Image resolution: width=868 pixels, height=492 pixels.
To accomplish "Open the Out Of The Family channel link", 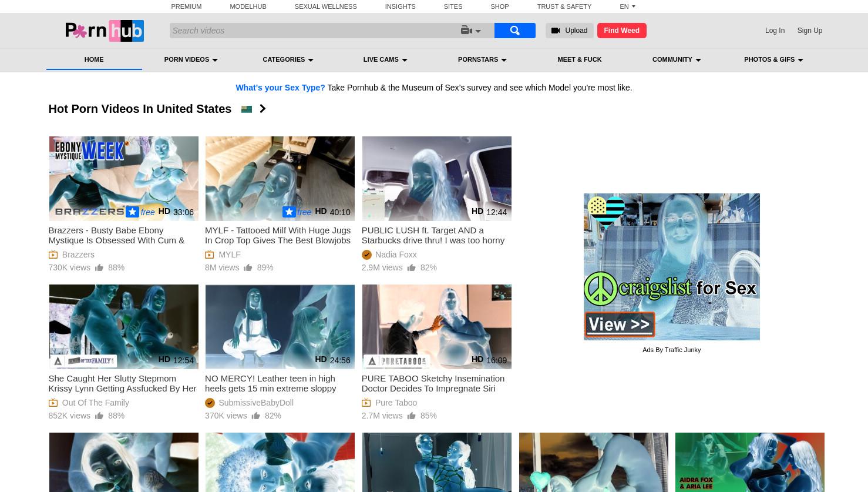I will pyautogui.click(x=95, y=403).
